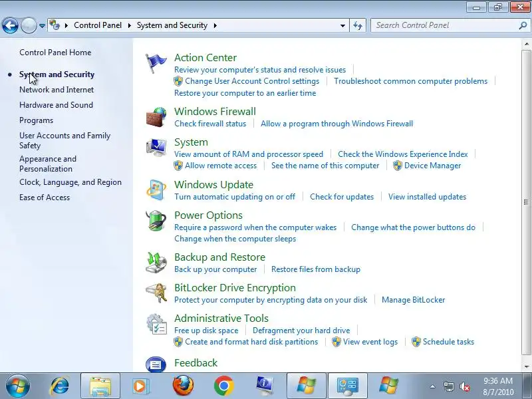532x399 pixels.
Task: Click the refresh button beside the address bar
Action: coord(358,25)
